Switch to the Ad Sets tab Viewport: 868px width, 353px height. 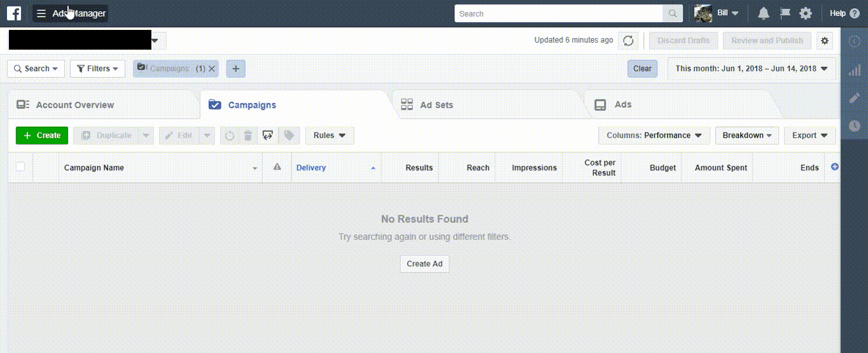(437, 105)
